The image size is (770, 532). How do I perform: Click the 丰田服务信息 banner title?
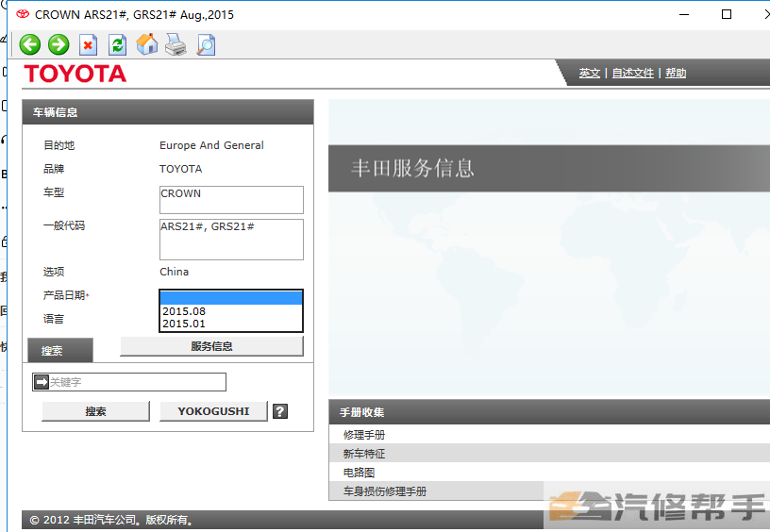click(412, 168)
